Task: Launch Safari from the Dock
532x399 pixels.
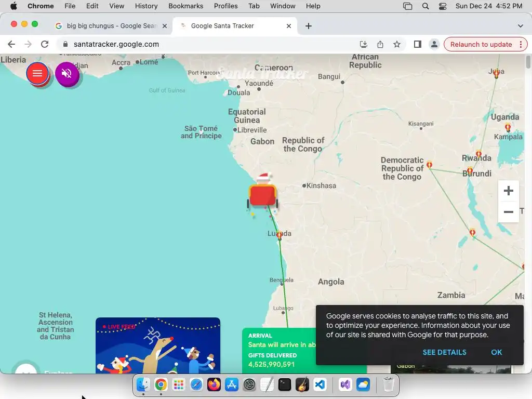Action: (196, 385)
